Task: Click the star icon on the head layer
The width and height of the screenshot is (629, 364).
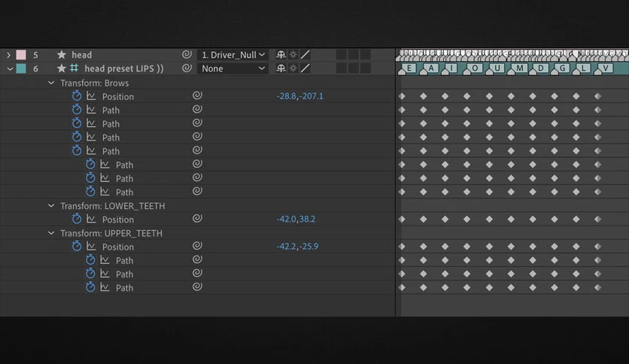Action: 62,54
